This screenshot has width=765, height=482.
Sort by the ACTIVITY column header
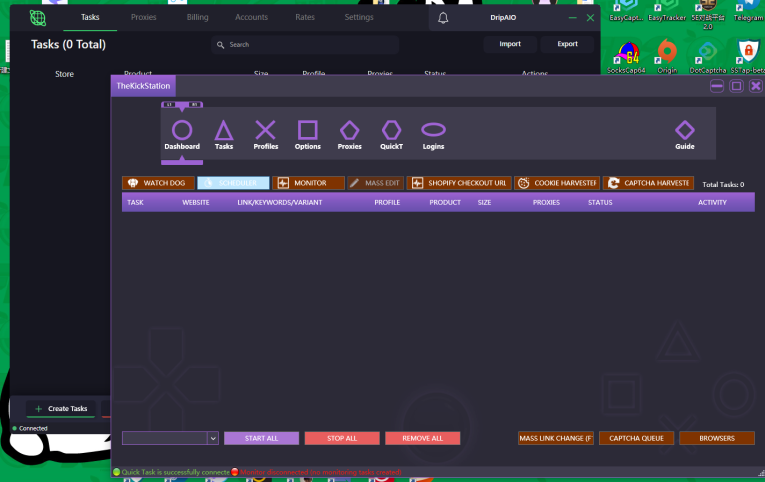click(712, 202)
